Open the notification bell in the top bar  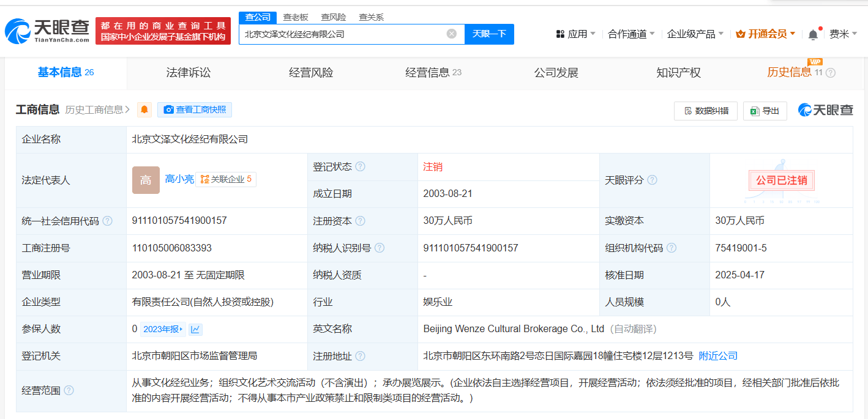tap(813, 34)
